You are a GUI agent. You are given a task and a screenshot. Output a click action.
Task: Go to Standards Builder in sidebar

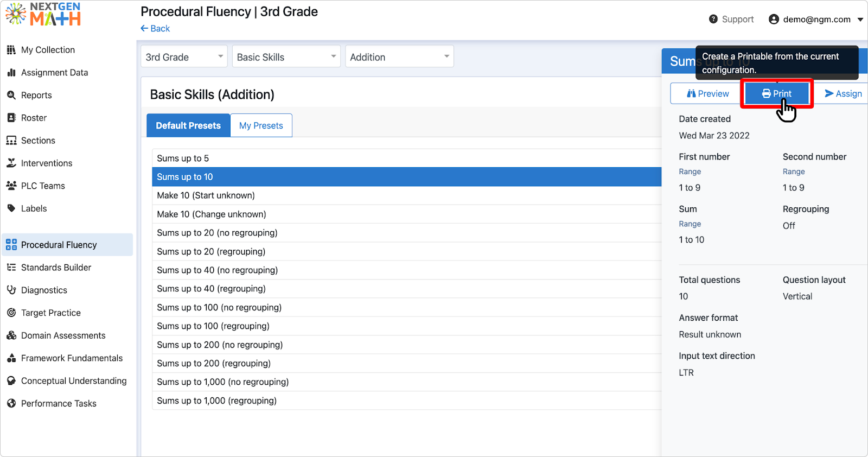click(68, 268)
